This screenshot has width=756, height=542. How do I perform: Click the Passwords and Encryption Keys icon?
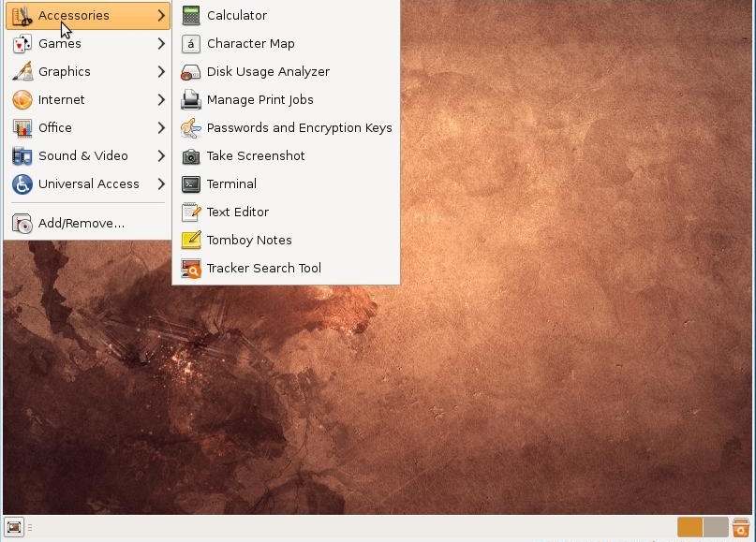click(x=191, y=127)
